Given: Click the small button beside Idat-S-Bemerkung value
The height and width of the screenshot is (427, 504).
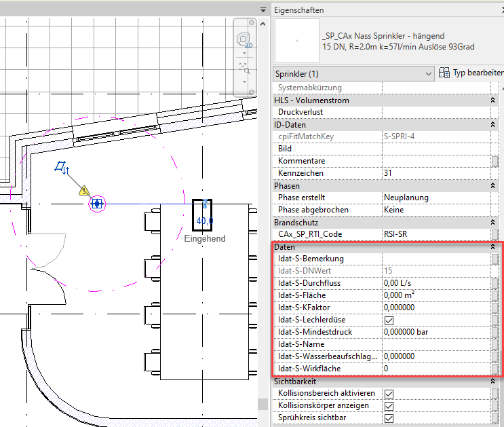Looking at the screenshot, I should [x=496, y=259].
